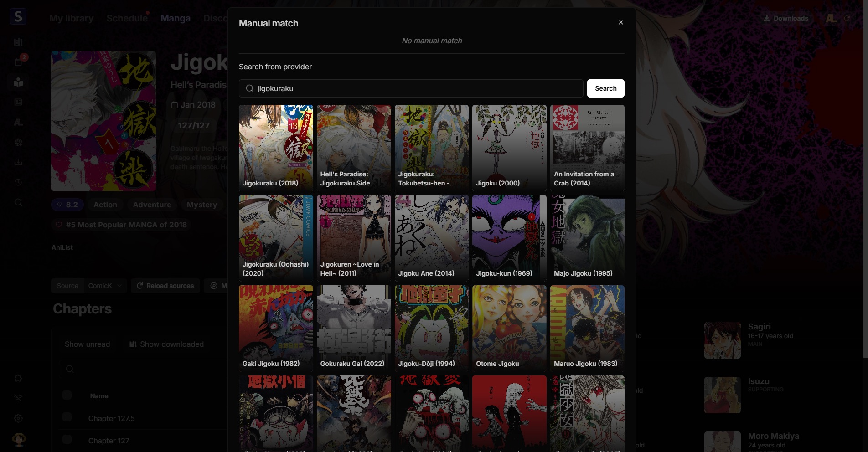Click #5 Most Popular MANGA of 2018 badge
Image resolution: width=868 pixels, height=452 pixels.
(x=121, y=225)
